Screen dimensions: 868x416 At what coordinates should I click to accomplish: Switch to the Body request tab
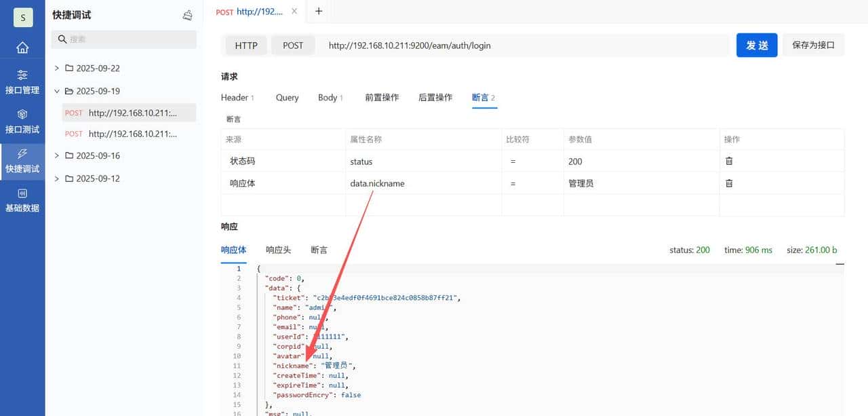(x=328, y=97)
